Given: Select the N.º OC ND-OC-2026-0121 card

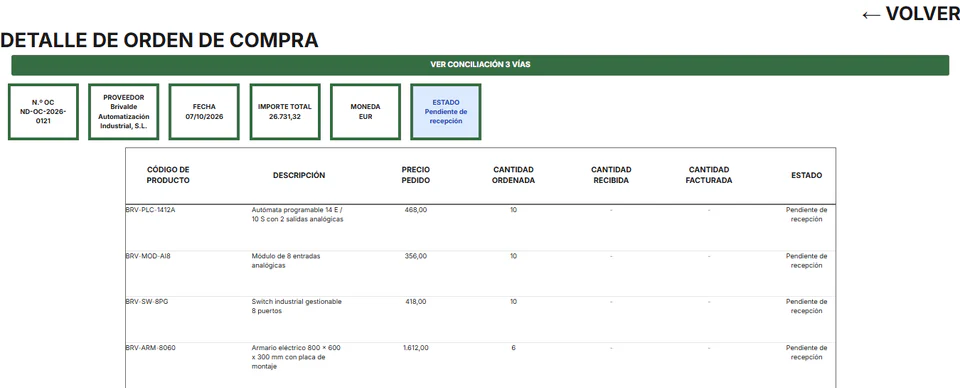Looking at the screenshot, I should [43, 112].
